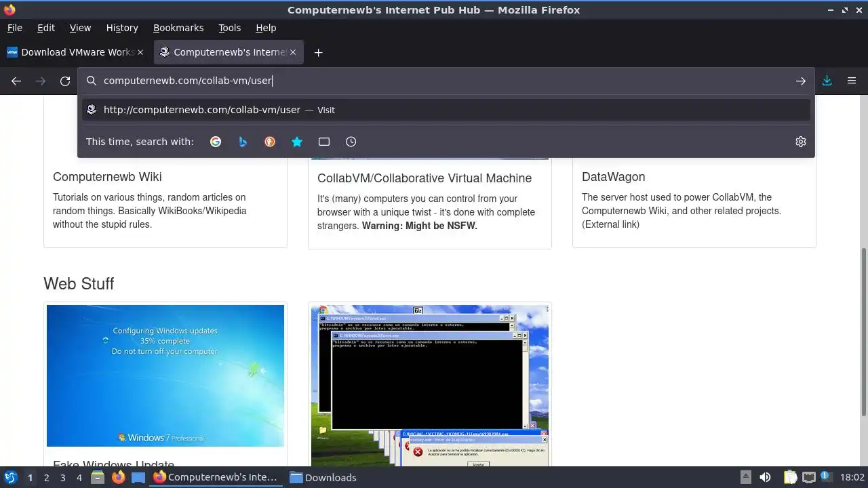Visit suggested computernewb.com/collab-vm/user URL
This screenshot has height=488, width=868.
[x=446, y=110]
